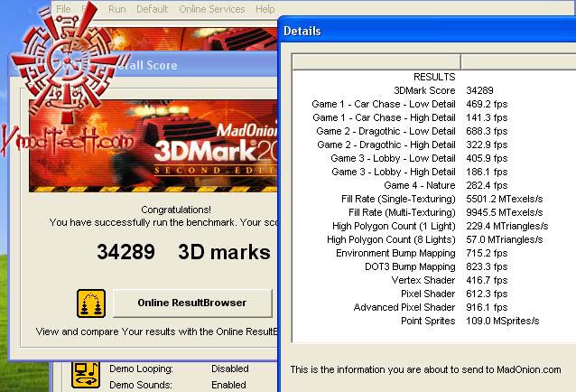Open the Default menu
Image resolution: width=576 pixels, height=392 pixels.
pyautogui.click(x=152, y=9)
